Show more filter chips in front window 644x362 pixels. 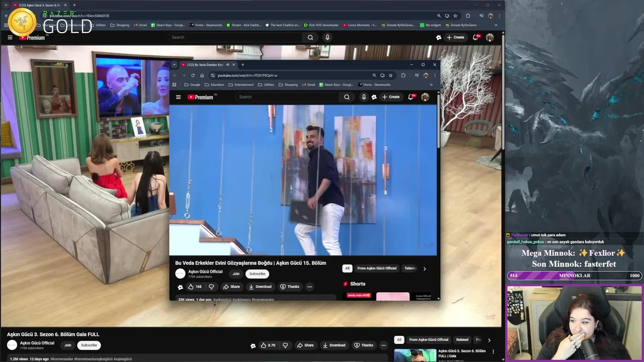tap(424, 268)
